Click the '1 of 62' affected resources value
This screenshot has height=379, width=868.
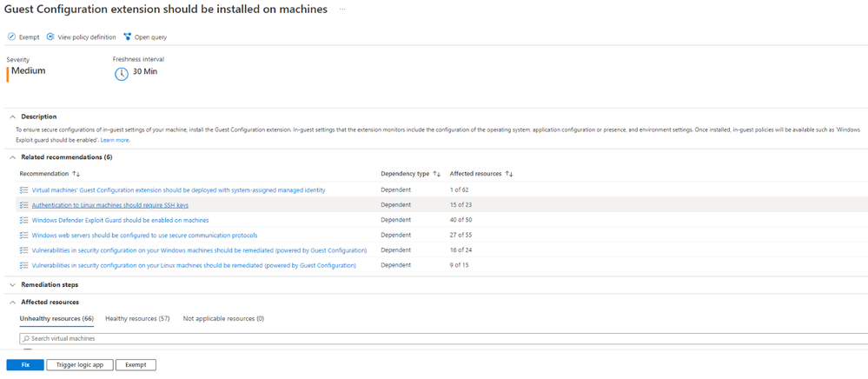[x=460, y=190]
